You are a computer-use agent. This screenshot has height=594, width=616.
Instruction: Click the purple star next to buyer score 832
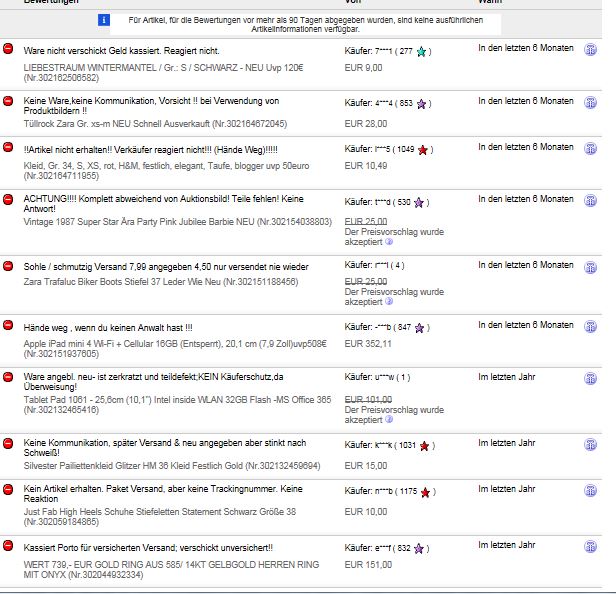[x=419, y=548]
